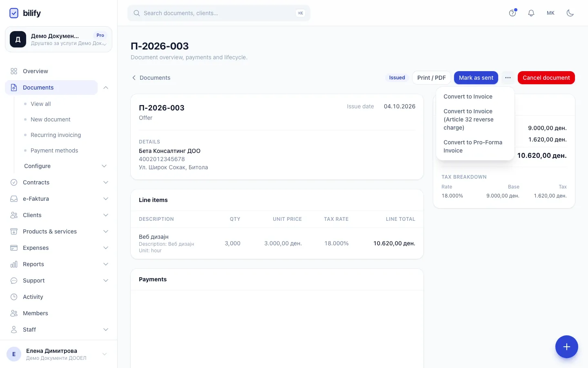This screenshot has height=368, width=588.
Task: Open the notifications bell
Action: click(x=531, y=13)
